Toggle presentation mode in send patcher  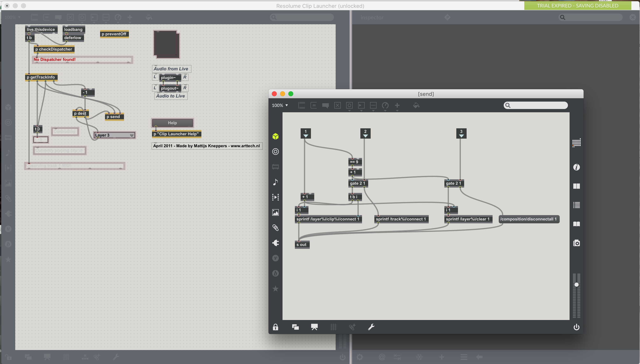point(314,327)
